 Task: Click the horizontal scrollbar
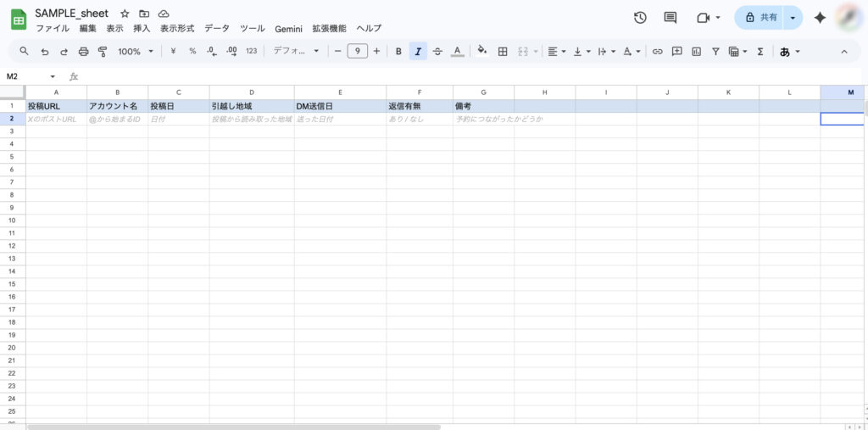pos(234,427)
